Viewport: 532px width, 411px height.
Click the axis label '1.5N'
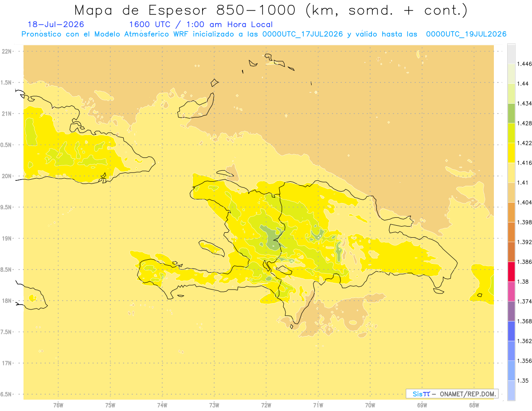7,82
